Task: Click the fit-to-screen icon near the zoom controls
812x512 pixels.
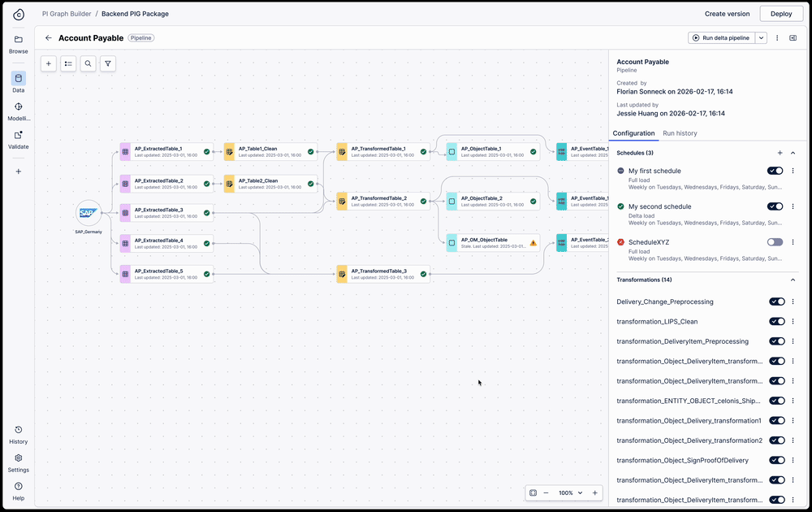Action: tap(532, 492)
